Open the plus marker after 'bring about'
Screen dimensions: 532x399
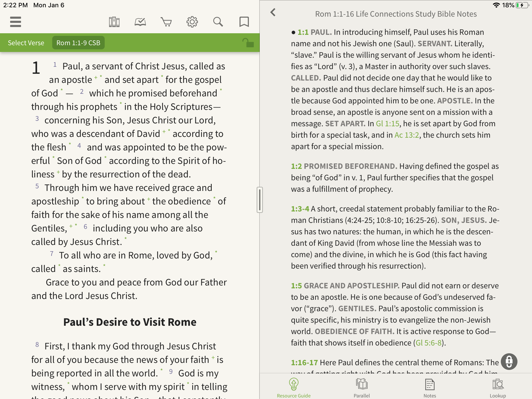point(149,199)
